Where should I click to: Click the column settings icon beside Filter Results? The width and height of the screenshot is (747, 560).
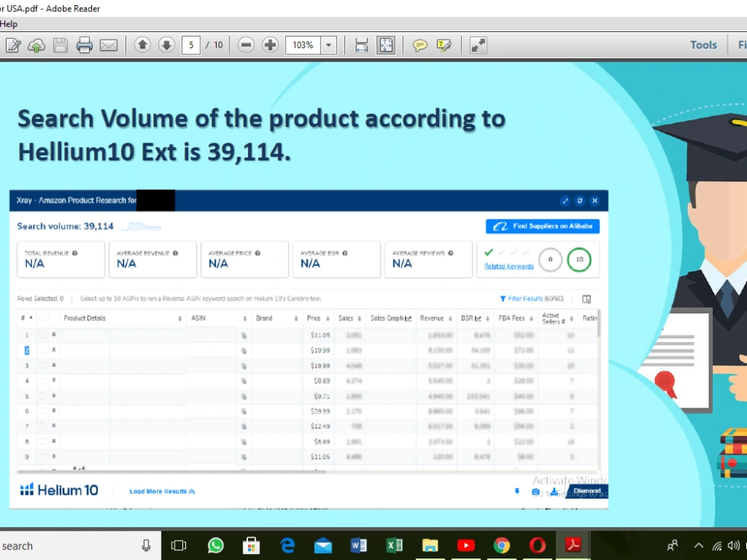(586, 299)
